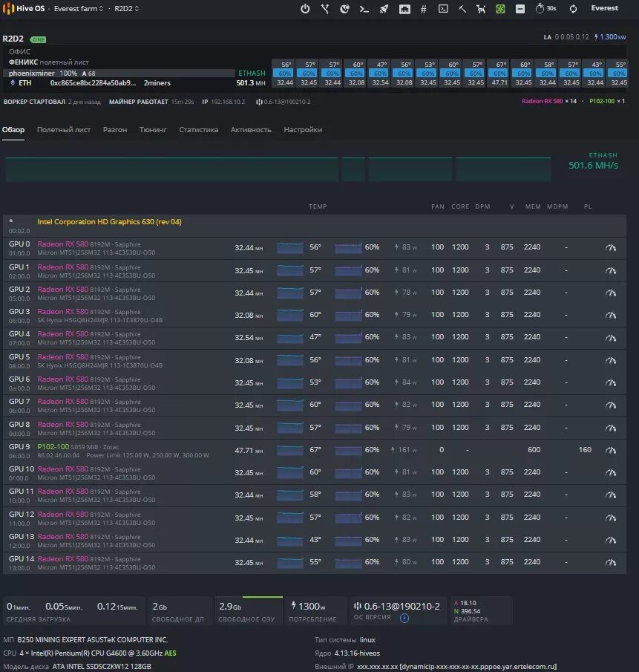Switch to the Настройки tab
Screen dimensions: 639x672
pos(303,129)
